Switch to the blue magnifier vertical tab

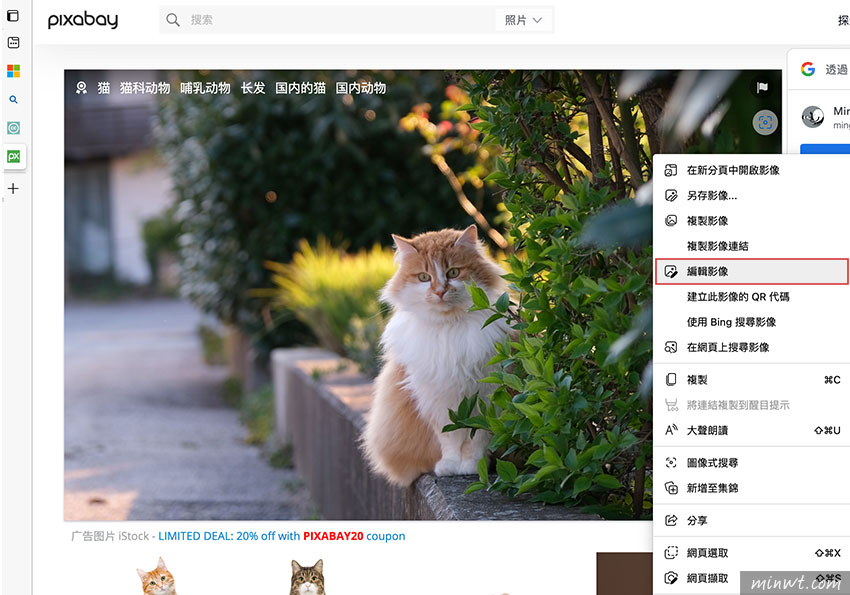pyautogui.click(x=13, y=100)
